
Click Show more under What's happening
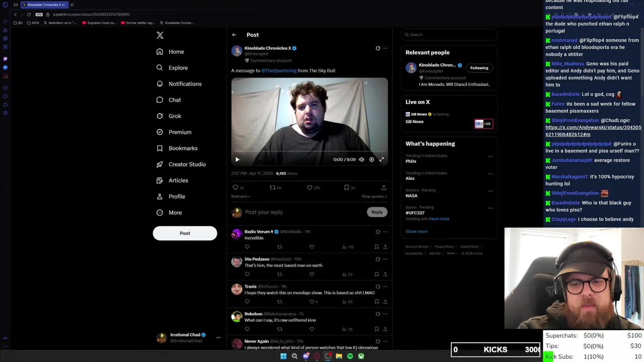pyautogui.click(x=416, y=232)
